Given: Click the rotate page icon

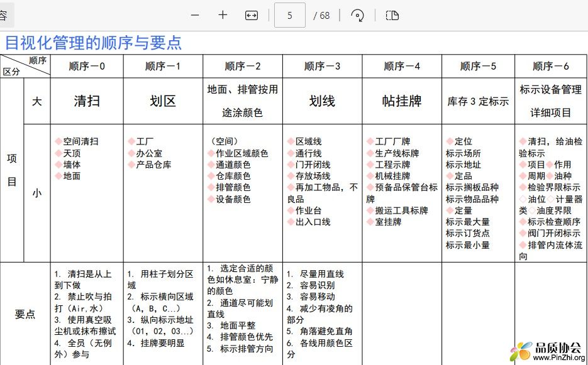Looking at the screenshot, I should [357, 15].
